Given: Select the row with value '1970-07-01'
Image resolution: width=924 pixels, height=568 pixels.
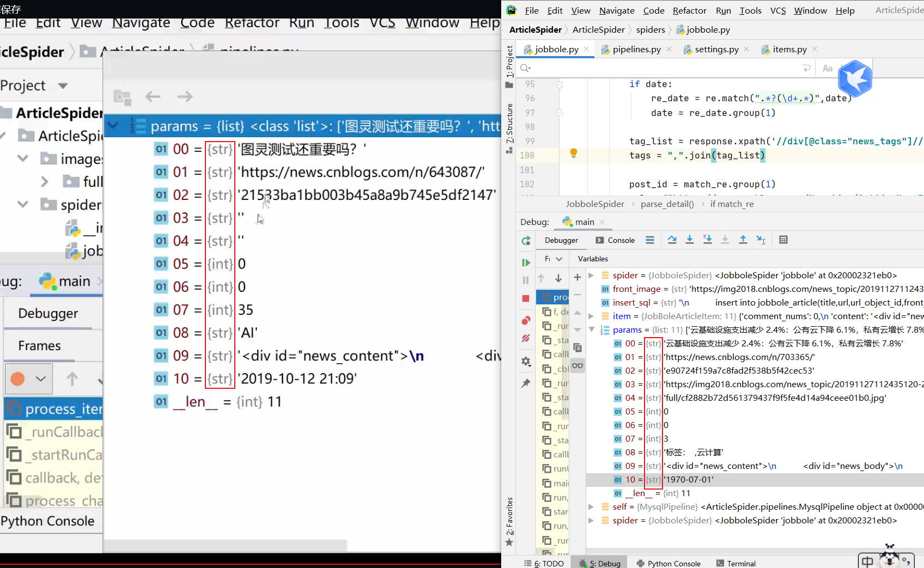Looking at the screenshot, I should click(755, 480).
